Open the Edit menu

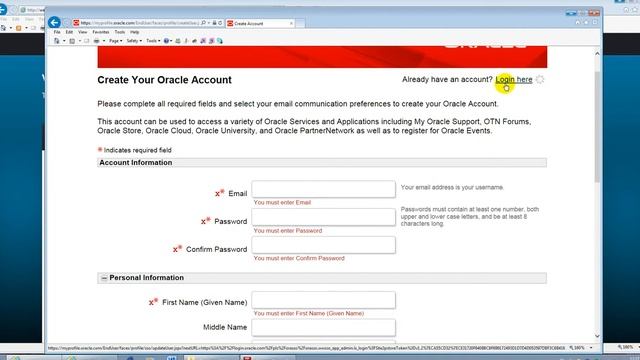(x=69, y=32)
